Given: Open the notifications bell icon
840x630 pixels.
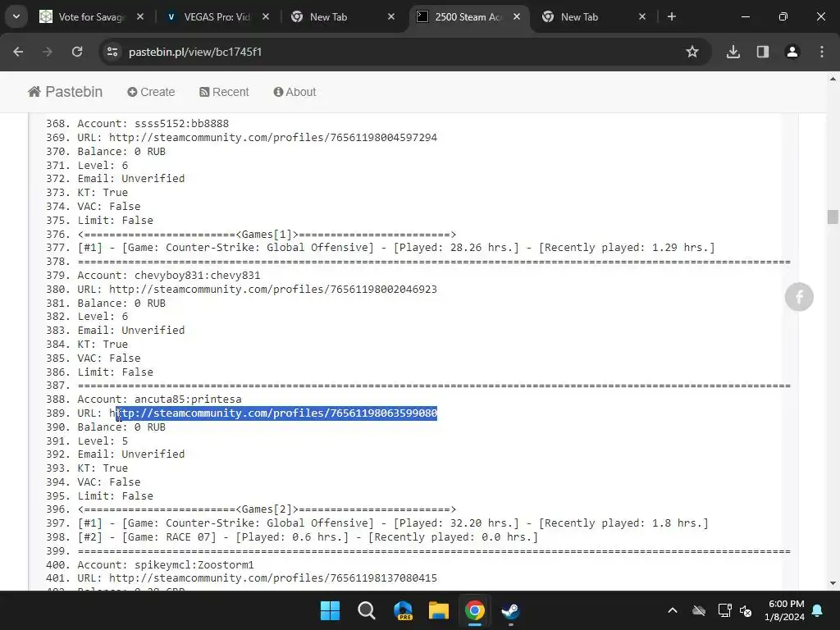Looking at the screenshot, I should [818, 610].
